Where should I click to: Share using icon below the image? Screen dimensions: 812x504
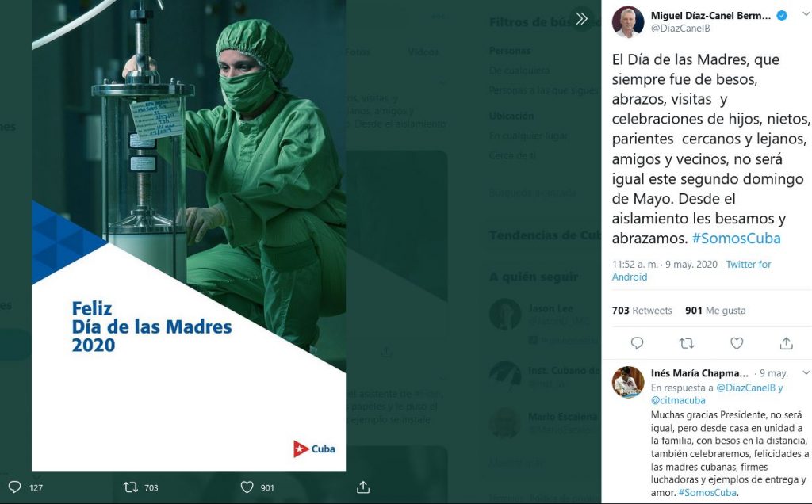(363, 487)
